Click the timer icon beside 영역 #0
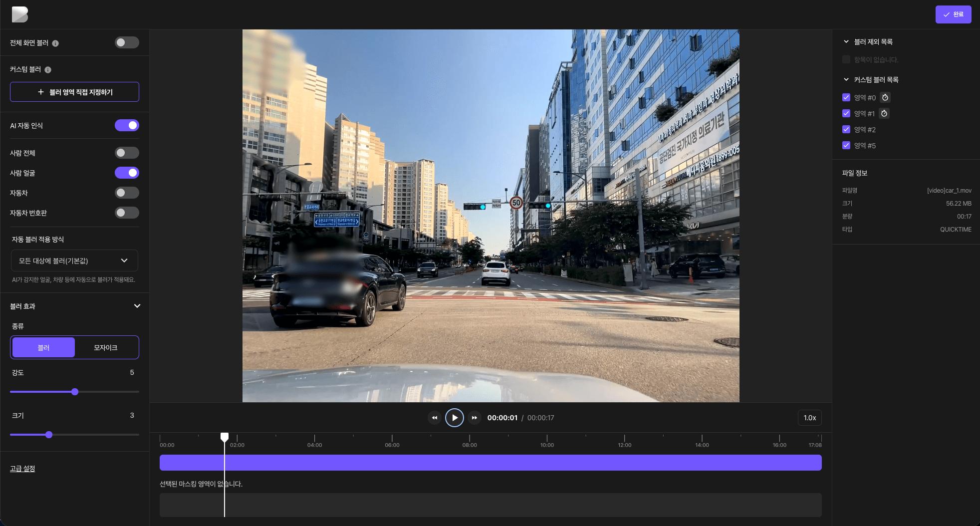 tap(885, 98)
